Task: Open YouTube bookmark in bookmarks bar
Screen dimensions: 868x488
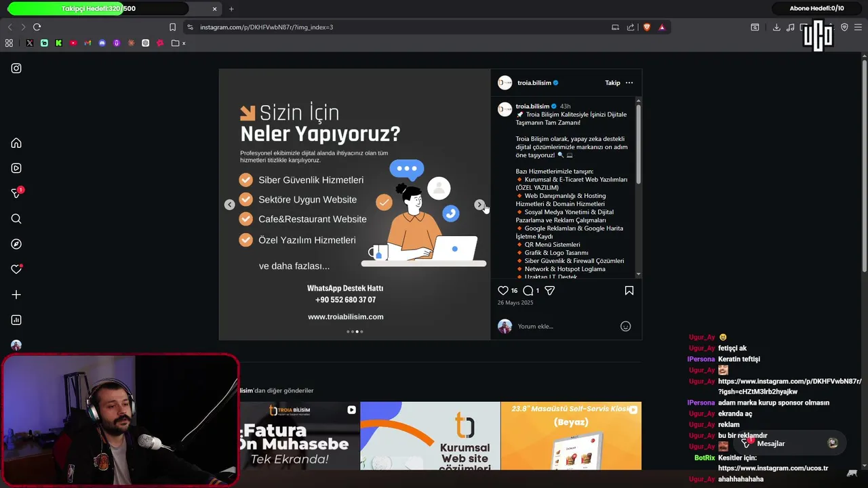Action: (x=73, y=43)
